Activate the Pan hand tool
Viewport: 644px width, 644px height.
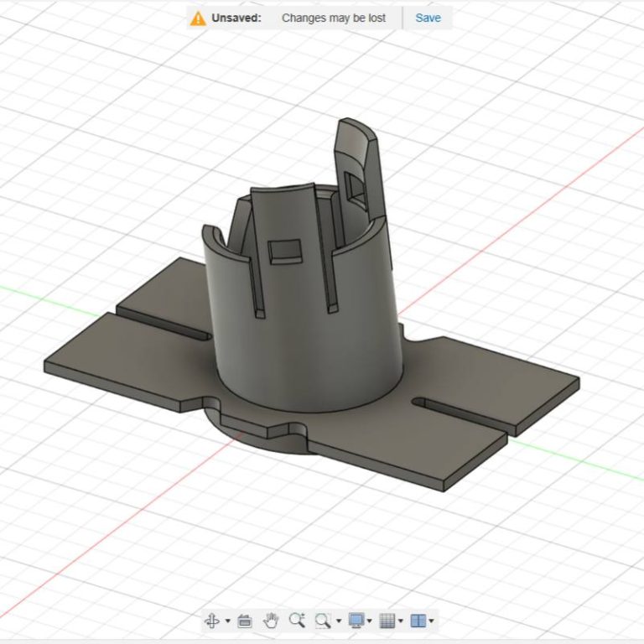pyautogui.click(x=270, y=621)
